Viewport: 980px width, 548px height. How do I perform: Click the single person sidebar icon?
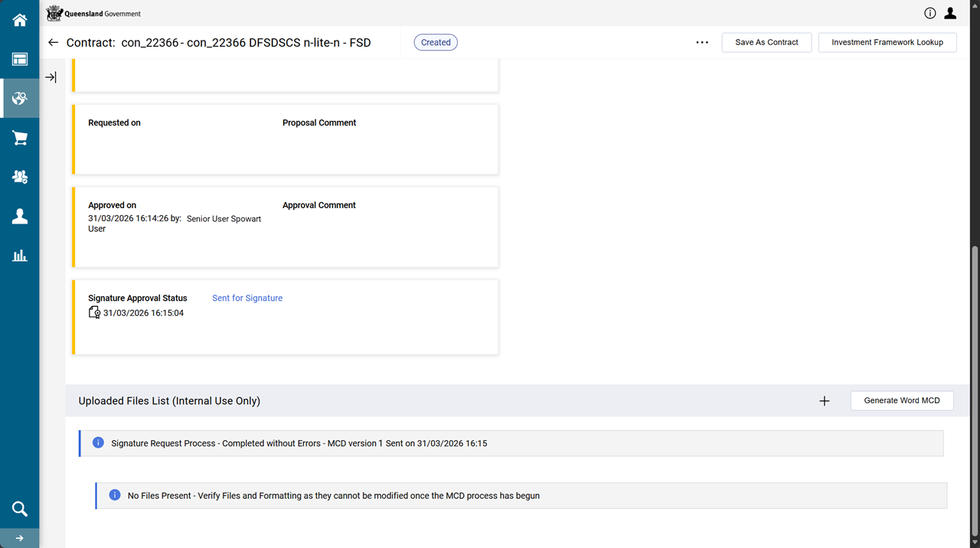(20, 217)
